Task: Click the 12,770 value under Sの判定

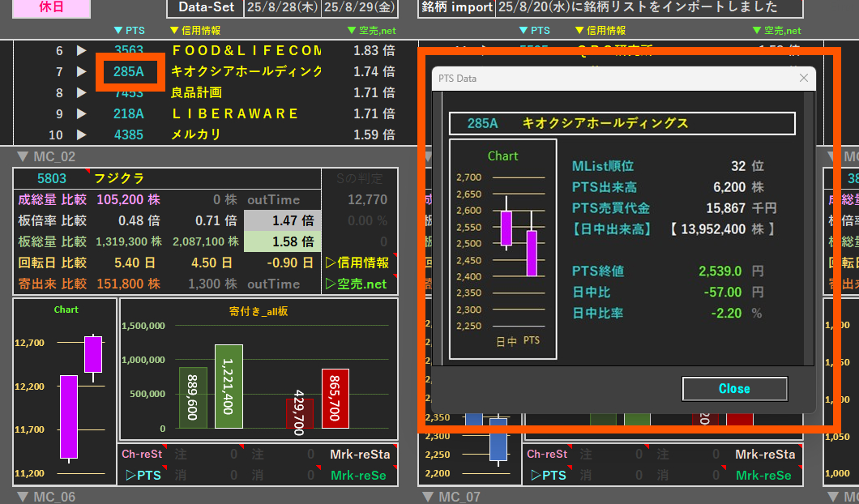Action: [x=368, y=199]
